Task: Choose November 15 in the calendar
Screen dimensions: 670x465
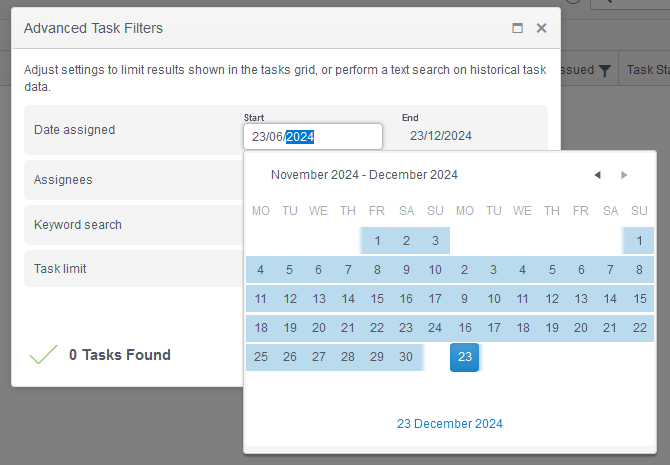Action: 377,298
